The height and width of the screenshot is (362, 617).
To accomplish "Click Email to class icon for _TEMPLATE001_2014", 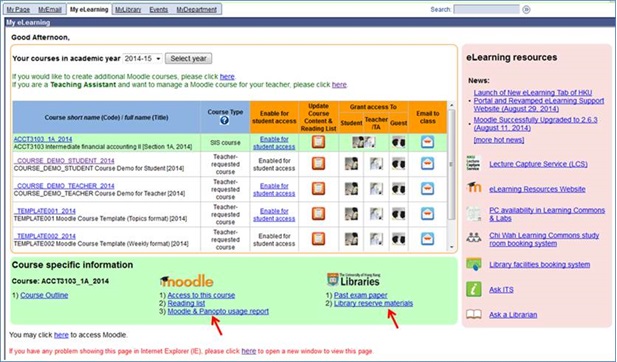I will [x=427, y=214].
